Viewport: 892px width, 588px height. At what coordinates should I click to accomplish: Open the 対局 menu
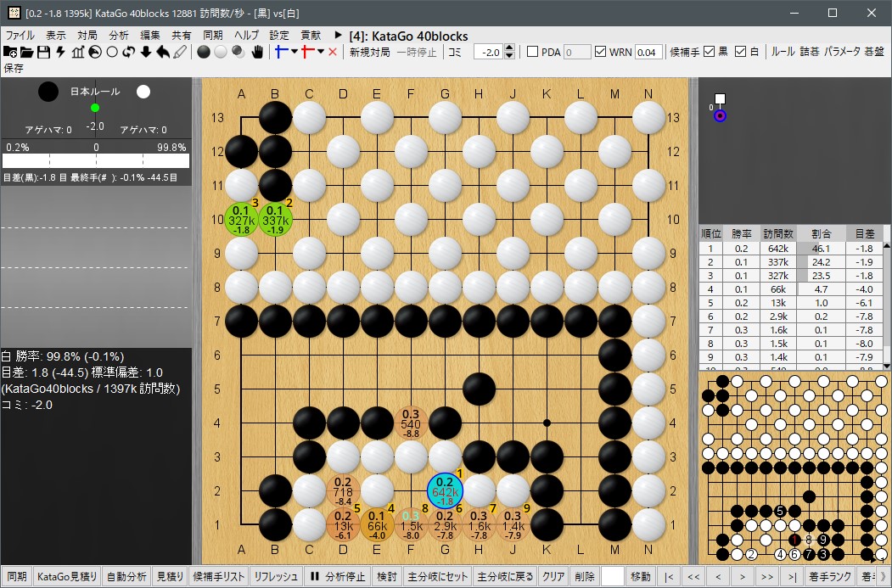coord(87,36)
